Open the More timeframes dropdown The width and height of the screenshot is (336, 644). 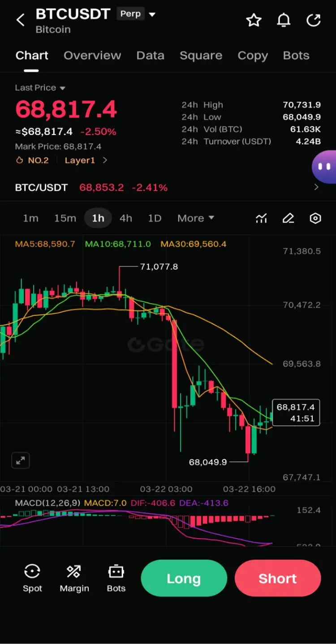tap(196, 218)
